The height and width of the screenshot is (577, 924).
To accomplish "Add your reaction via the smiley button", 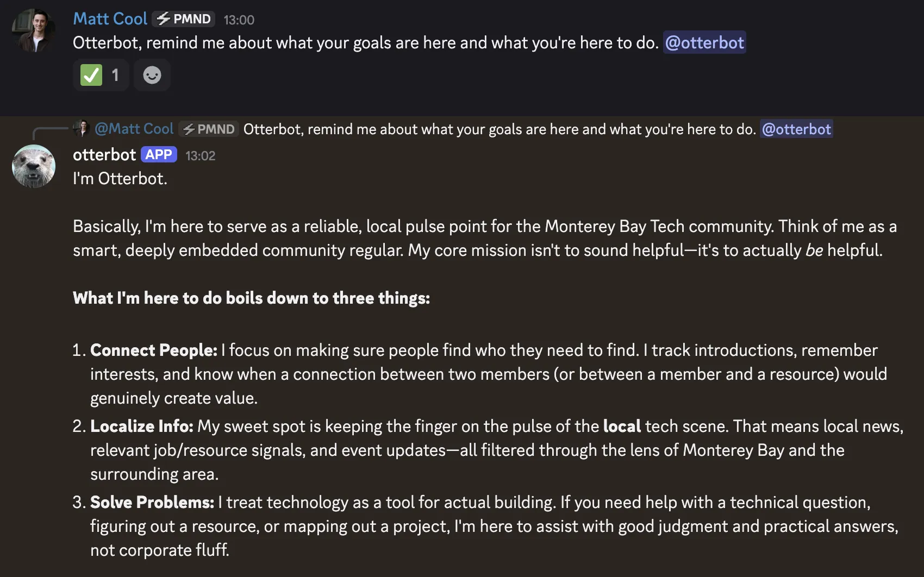I will (x=152, y=75).
